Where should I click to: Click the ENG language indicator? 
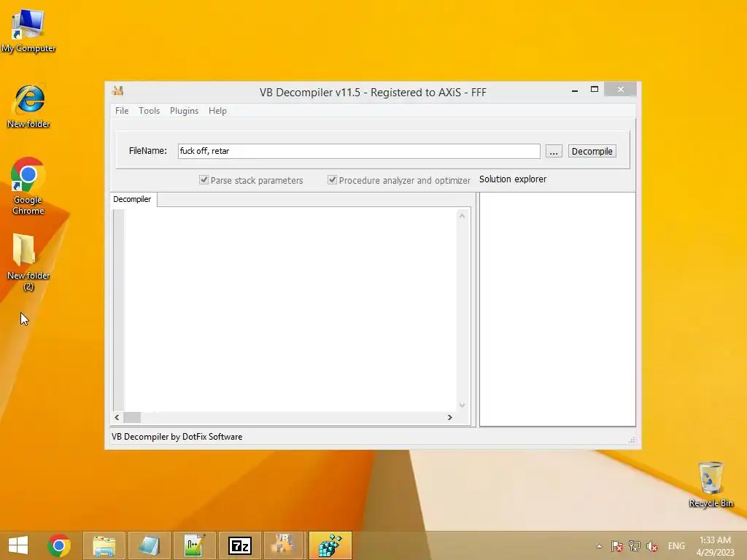click(676, 546)
